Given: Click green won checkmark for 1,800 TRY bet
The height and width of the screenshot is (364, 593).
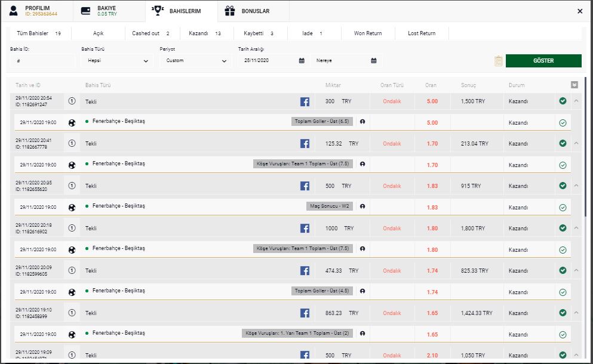Looking at the screenshot, I should tap(563, 228).
